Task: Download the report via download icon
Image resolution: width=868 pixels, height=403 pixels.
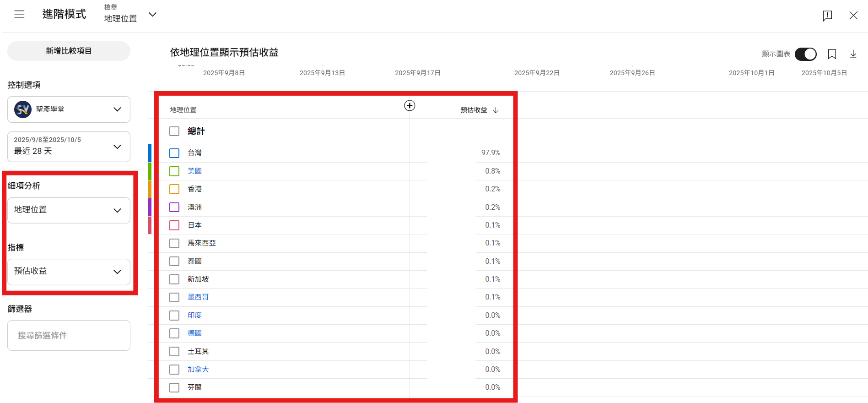Action: point(853,54)
